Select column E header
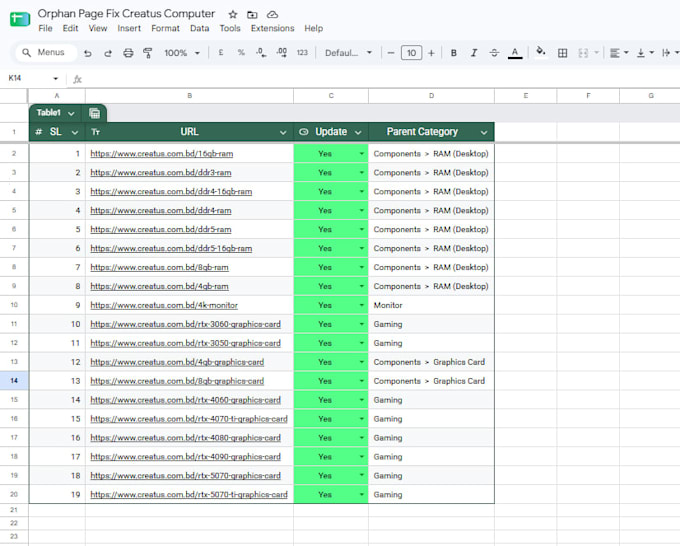 [x=526, y=96]
